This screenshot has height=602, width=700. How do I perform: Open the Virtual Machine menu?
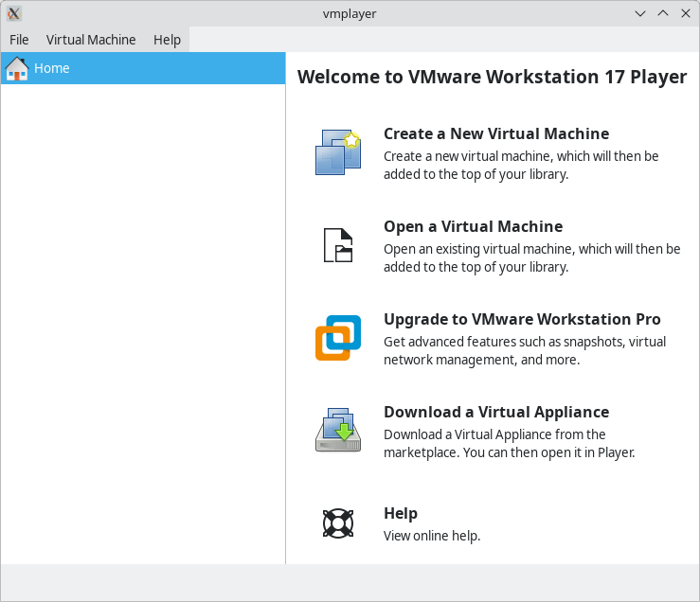pyautogui.click(x=91, y=40)
